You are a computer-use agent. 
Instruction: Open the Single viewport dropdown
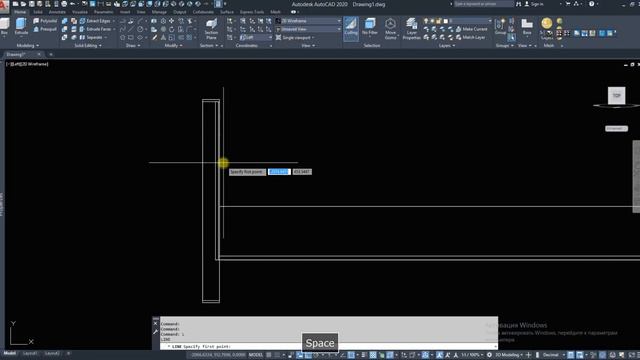pos(296,38)
